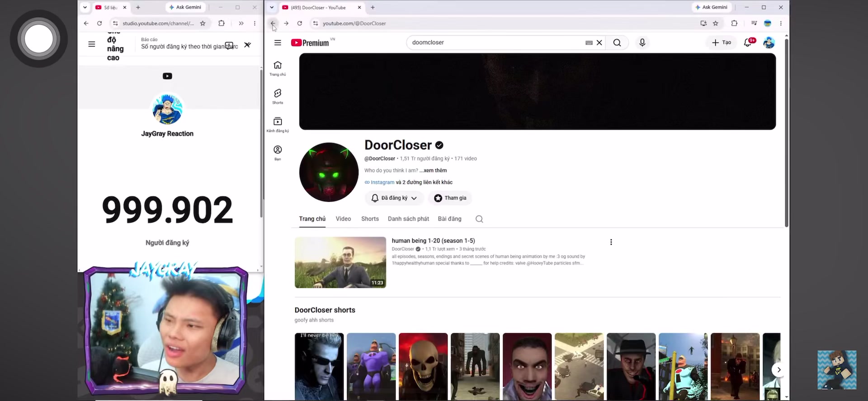
Task: Switch to the Video tab
Action: 343,219
